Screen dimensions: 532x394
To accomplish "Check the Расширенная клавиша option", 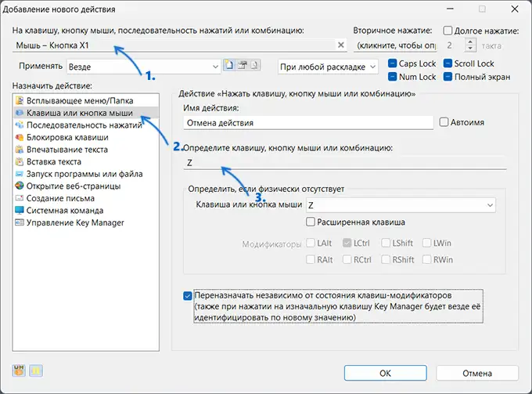I will [x=311, y=222].
